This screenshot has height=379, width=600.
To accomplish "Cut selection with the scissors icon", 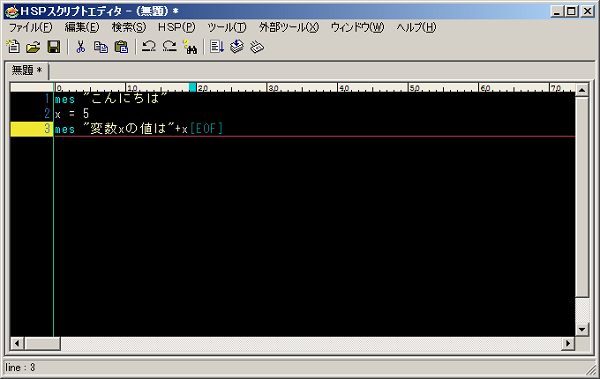I will pyautogui.click(x=80, y=47).
